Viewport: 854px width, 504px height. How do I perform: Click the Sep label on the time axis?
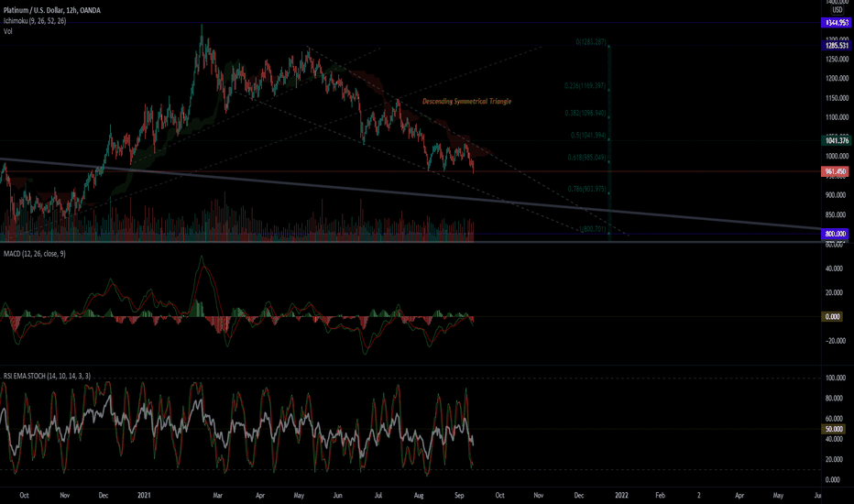(x=459, y=496)
